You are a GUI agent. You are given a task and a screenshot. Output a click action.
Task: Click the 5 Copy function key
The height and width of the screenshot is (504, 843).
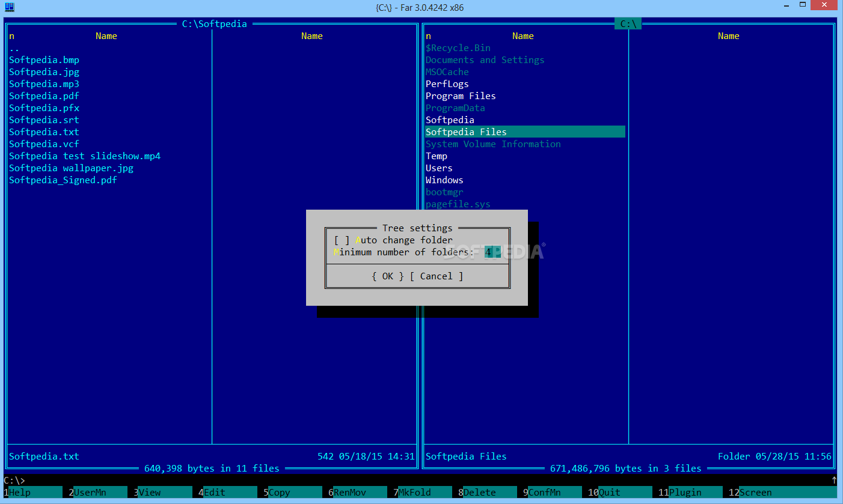[x=292, y=493]
